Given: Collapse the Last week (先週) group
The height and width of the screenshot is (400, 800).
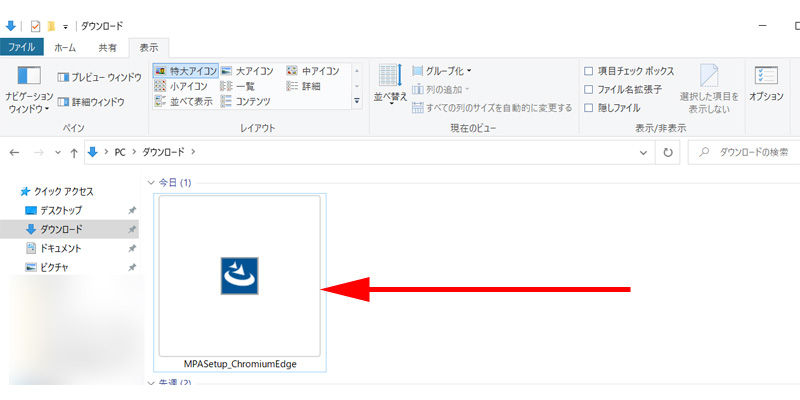Looking at the screenshot, I should click(x=150, y=383).
